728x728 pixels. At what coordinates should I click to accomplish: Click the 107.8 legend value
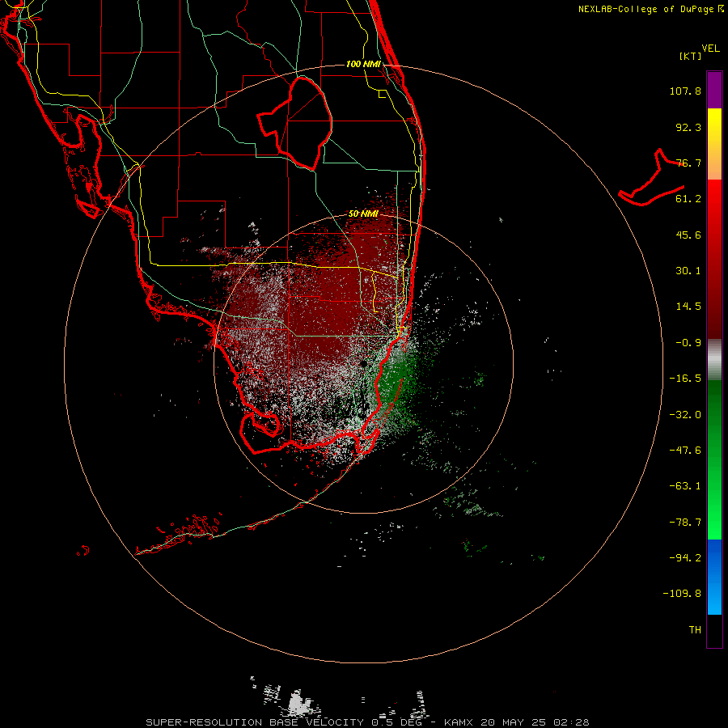[x=685, y=91]
